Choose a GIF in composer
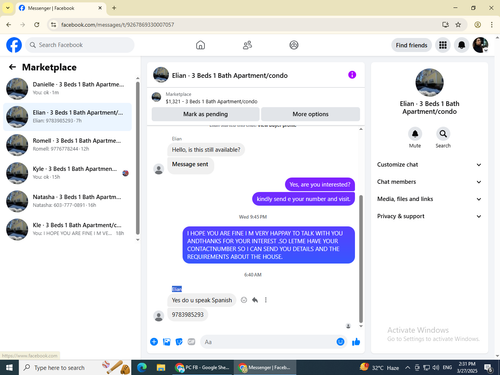This screenshot has width=500, height=375. point(191,342)
